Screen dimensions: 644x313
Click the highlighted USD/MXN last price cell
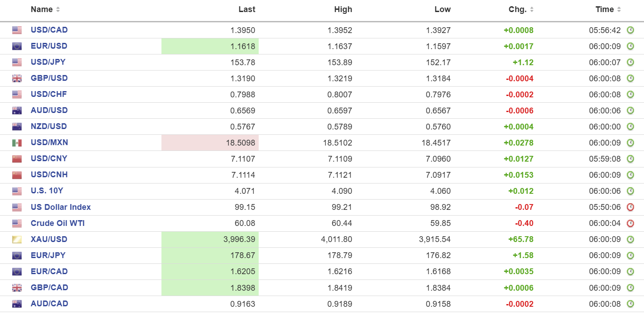pyautogui.click(x=210, y=143)
